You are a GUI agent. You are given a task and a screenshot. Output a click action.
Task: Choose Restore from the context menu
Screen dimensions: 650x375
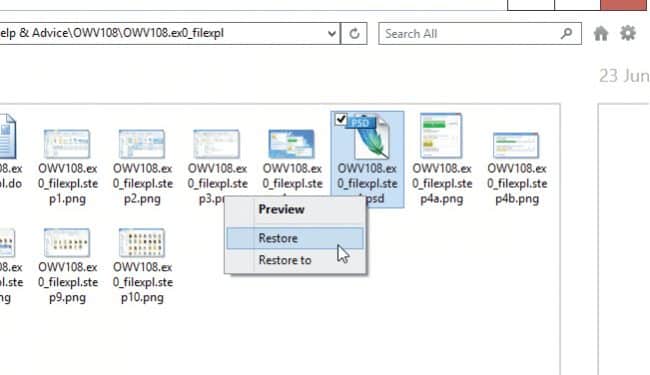pos(295,238)
